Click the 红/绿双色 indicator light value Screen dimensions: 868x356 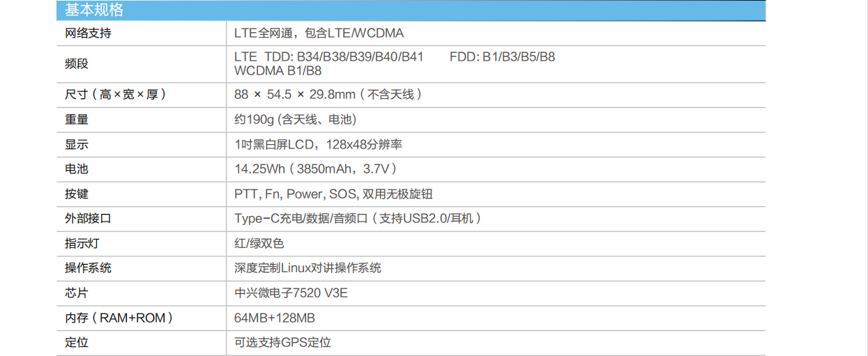point(259,244)
